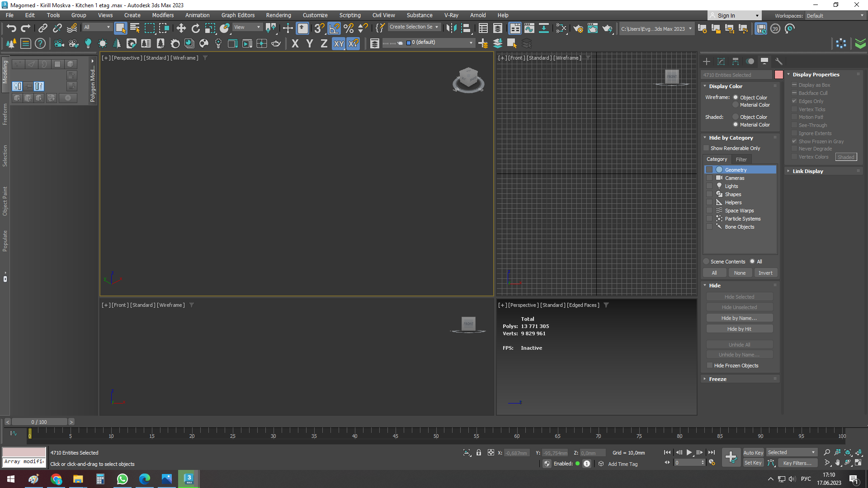Image resolution: width=868 pixels, height=488 pixels.
Task: Restrict transform to the X axis
Action: point(295,43)
